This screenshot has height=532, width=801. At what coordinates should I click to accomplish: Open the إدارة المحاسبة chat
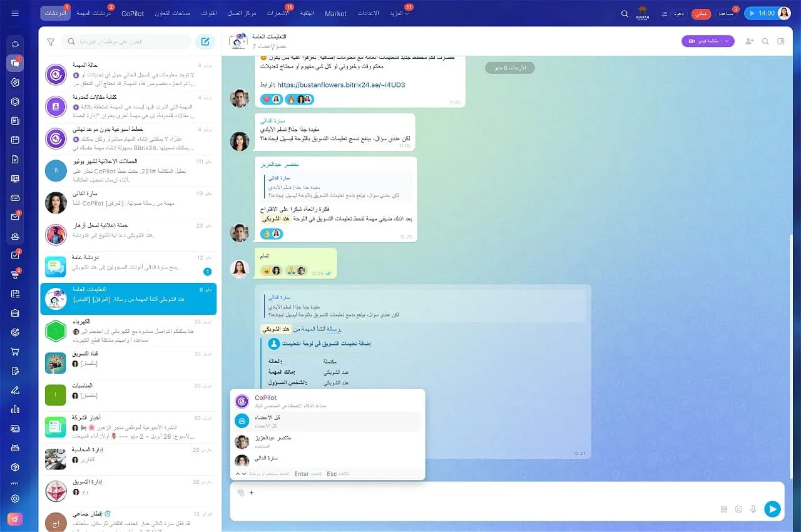point(130,458)
